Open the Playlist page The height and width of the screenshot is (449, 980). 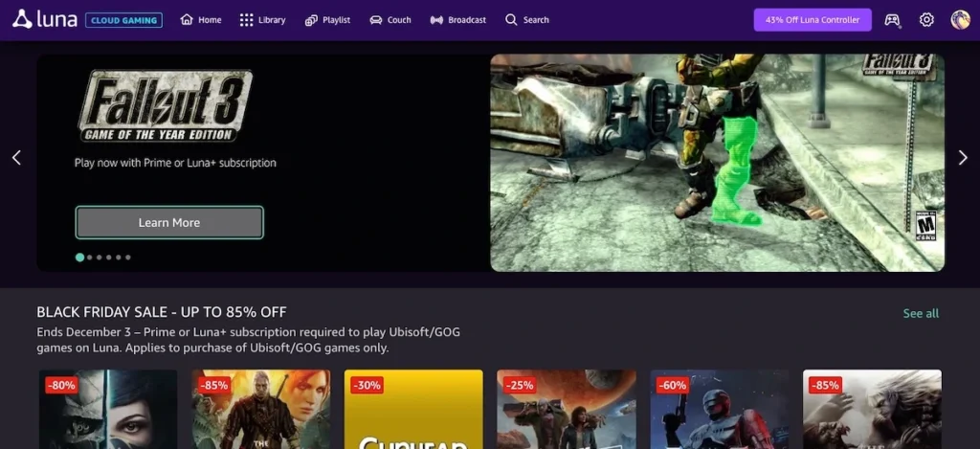[x=327, y=20]
